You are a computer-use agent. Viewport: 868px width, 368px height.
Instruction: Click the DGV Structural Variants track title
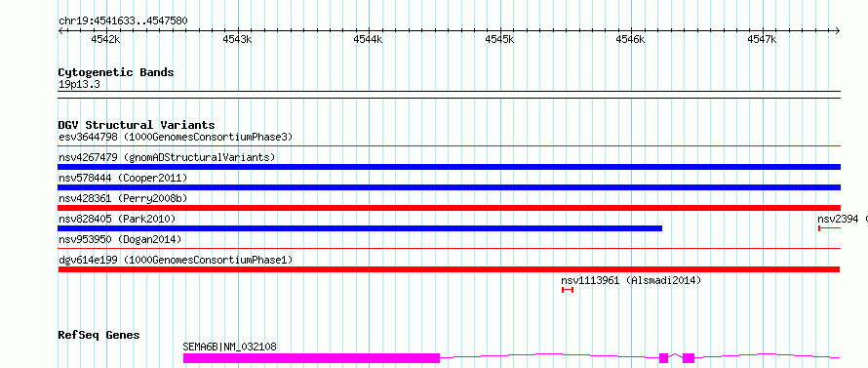point(137,125)
